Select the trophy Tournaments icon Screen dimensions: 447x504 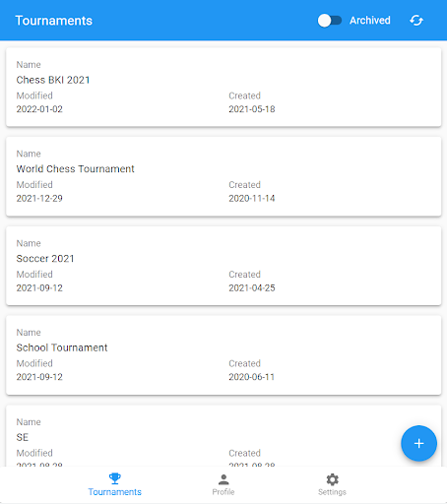115,478
